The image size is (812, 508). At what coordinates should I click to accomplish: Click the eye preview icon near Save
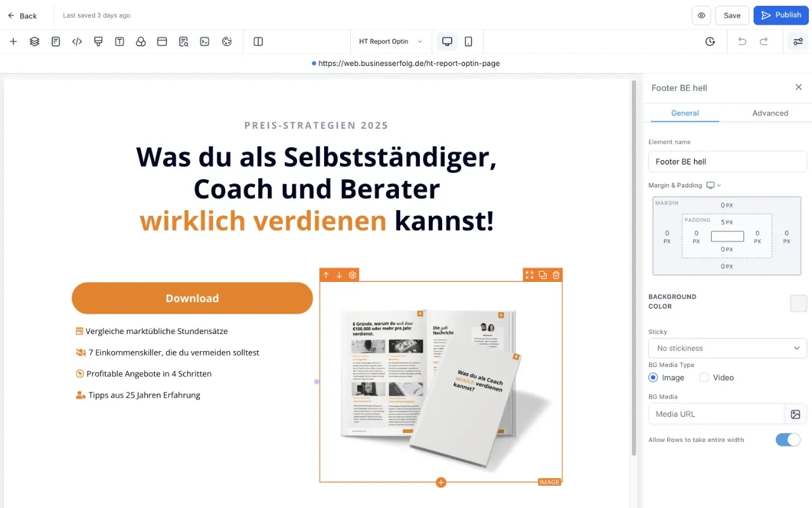pos(701,15)
